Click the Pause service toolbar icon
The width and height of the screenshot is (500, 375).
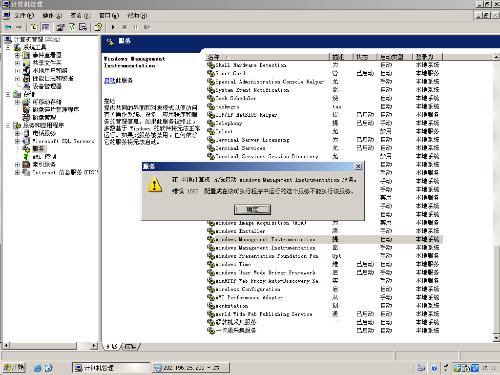point(135,27)
